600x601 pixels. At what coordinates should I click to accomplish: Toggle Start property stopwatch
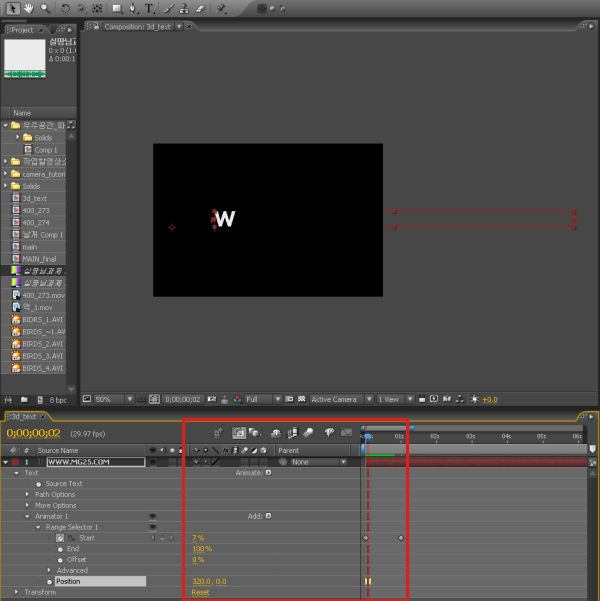[60, 538]
